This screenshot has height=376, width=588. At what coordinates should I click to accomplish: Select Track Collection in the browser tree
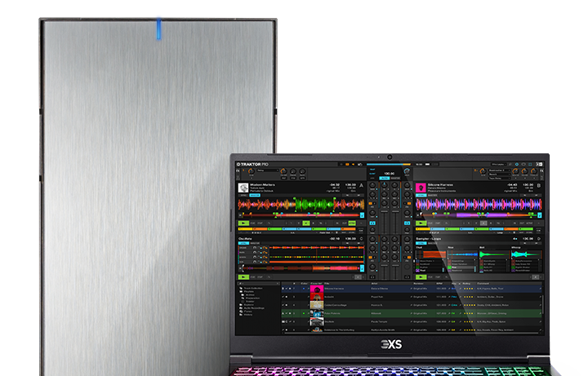[x=252, y=289]
